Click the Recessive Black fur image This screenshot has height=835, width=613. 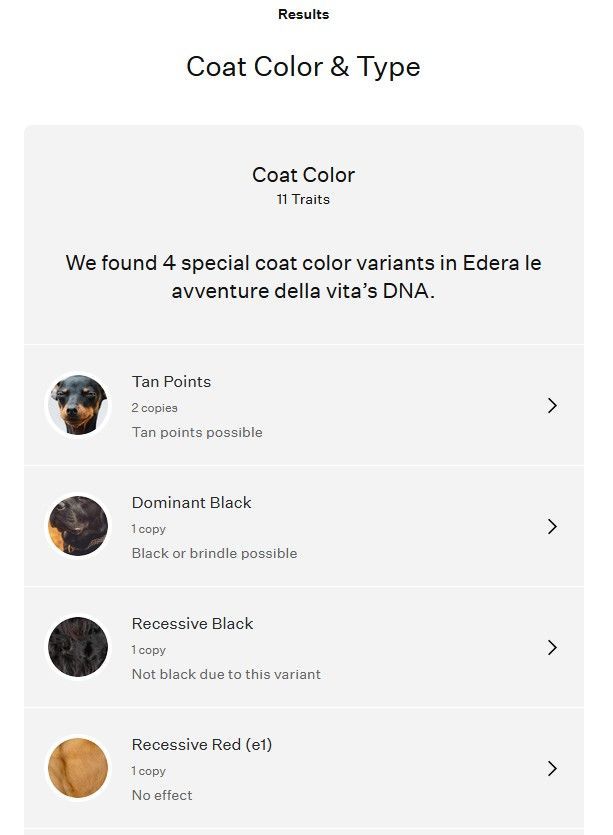tap(78, 647)
